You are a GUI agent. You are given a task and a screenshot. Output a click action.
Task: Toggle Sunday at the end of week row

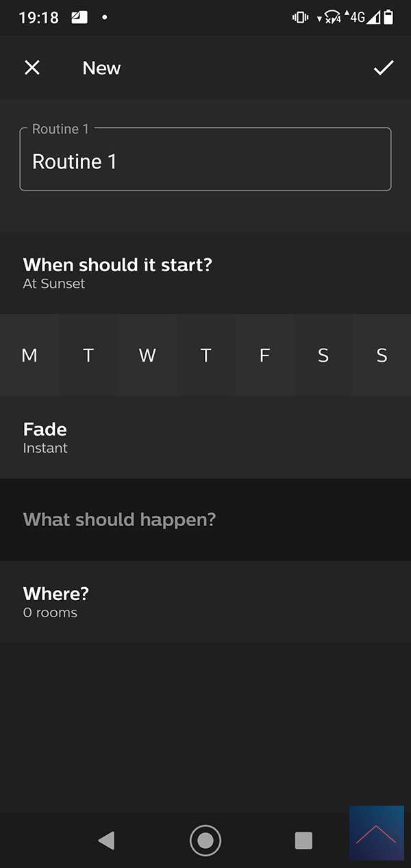[x=382, y=355]
